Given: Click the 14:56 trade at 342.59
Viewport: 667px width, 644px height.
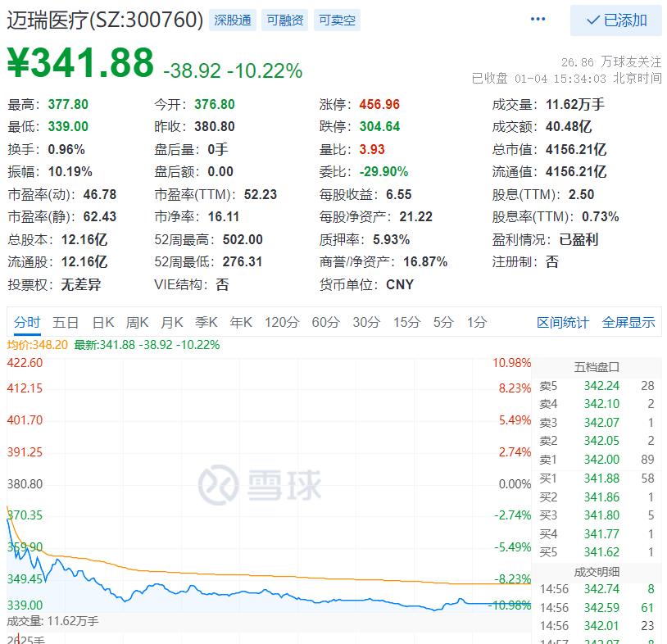Looking at the screenshot, I should click(x=597, y=608).
